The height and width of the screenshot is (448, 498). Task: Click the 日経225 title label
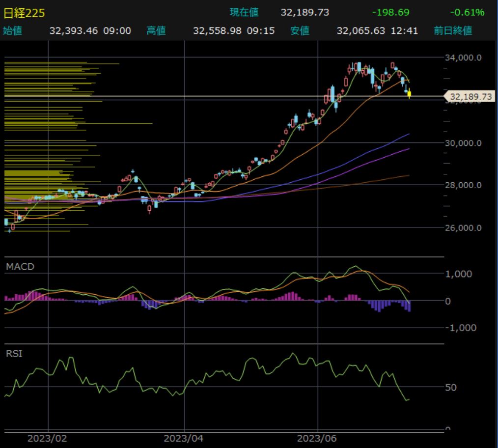[25, 12]
